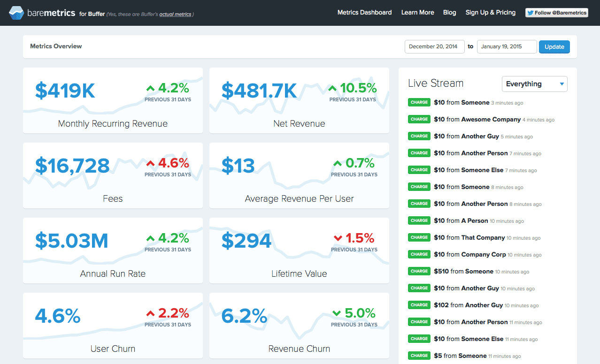Click the green down arrow on Revenue Churn
Image resolution: width=600 pixels, height=364 pixels.
click(x=337, y=313)
